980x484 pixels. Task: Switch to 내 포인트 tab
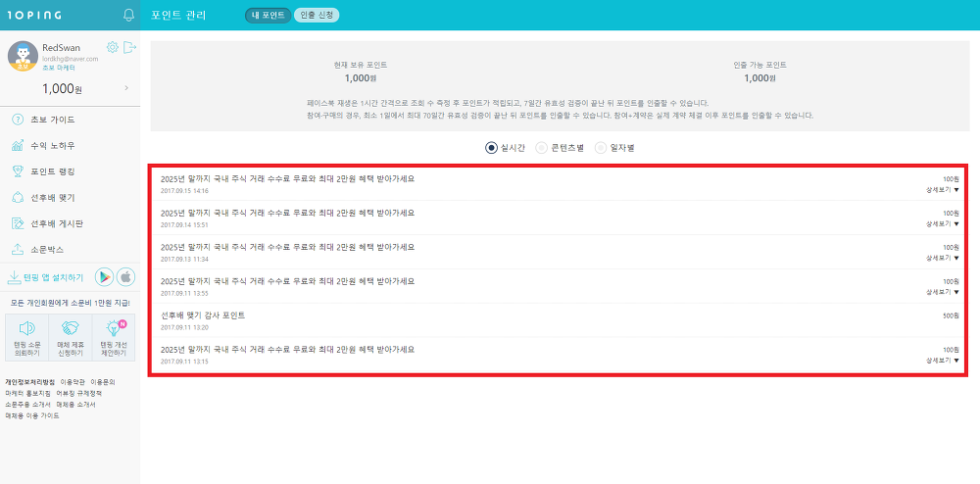coord(269,16)
